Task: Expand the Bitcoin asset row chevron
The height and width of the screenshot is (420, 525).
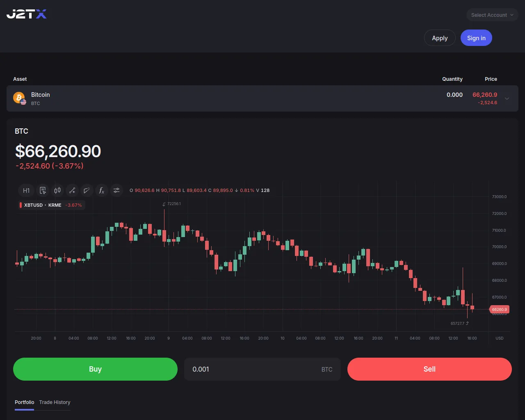Action: pyautogui.click(x=507, y=98)
